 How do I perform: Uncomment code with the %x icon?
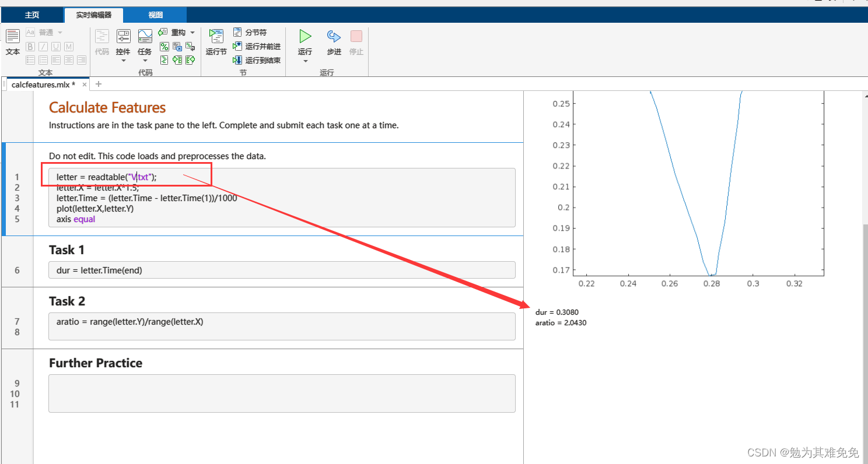pyautogui.click(x=177, y=47)
